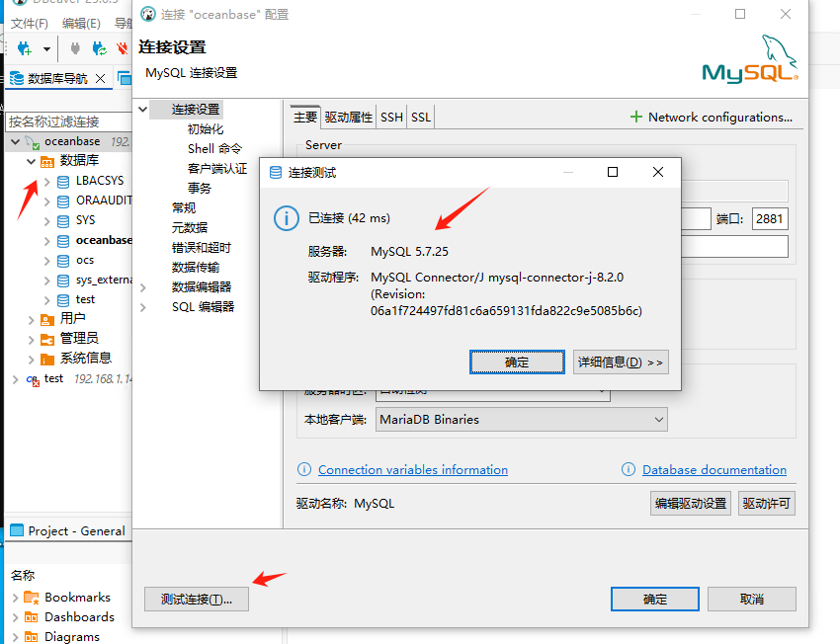Open the 文件(F) menu
This screenshot has width=840, height=644.
30,23
